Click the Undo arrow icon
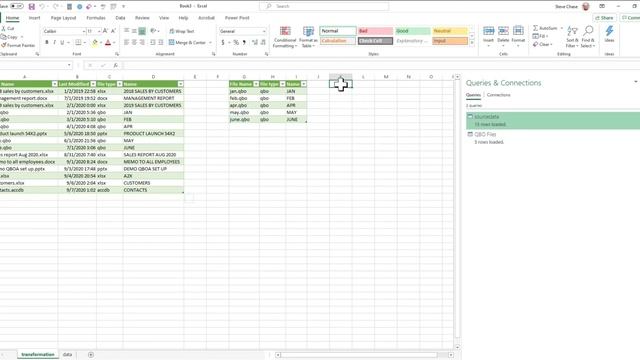 [42, 7]
